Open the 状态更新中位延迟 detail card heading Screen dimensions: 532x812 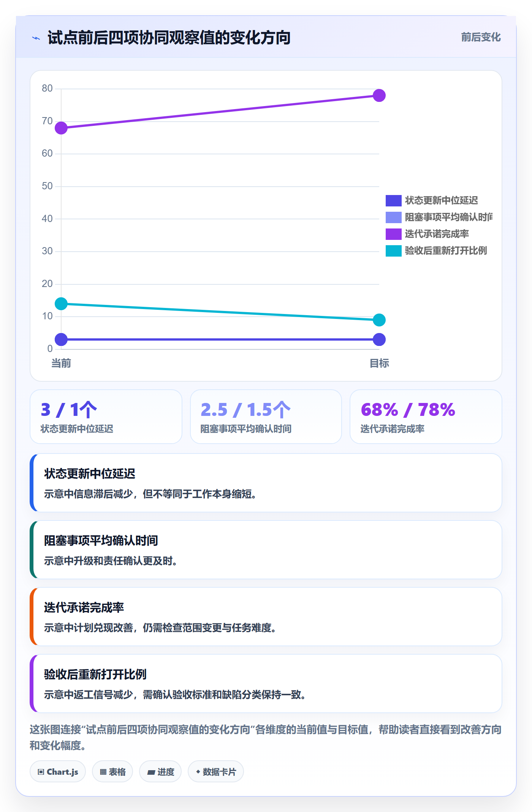(90, 474)
